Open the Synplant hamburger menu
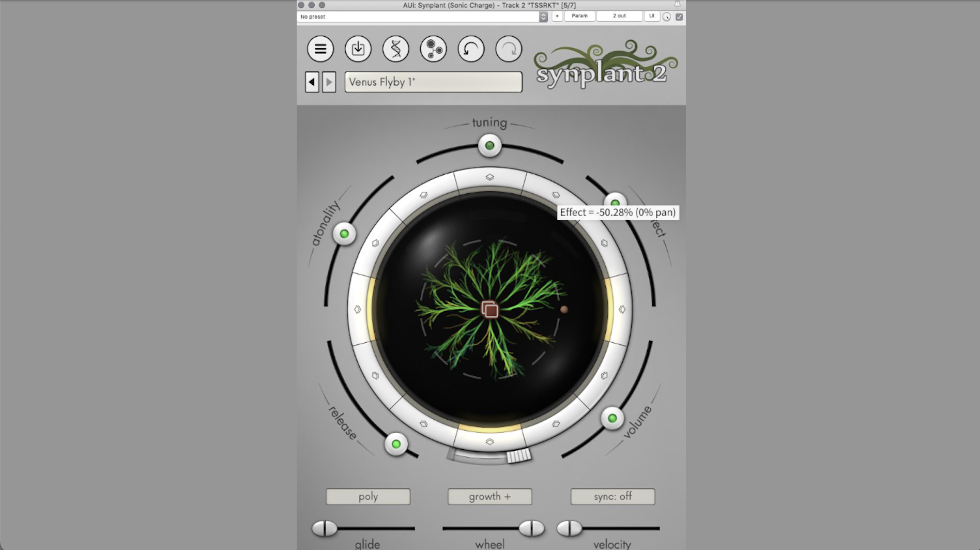 tap(320, 49)
